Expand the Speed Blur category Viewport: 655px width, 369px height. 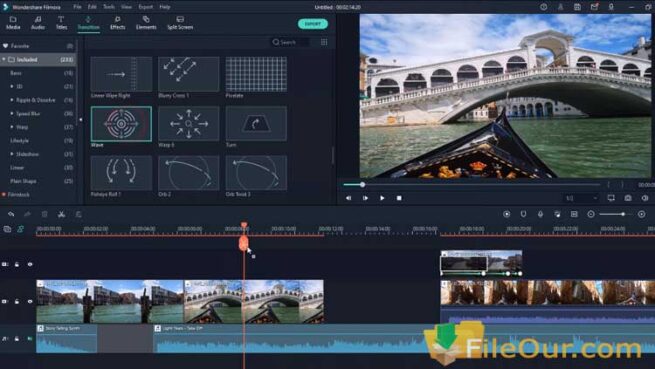pyautogui.click(x=12, y=114)
